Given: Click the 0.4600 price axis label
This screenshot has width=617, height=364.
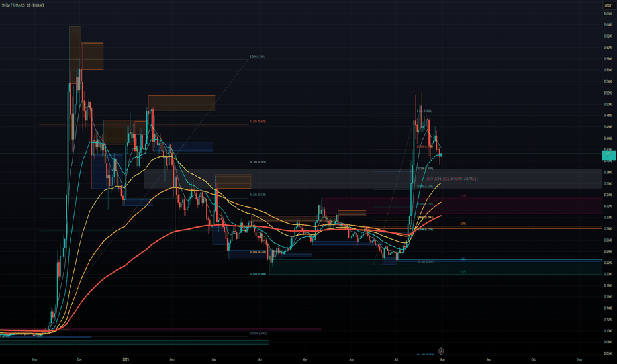Looking at the screenshot, I should [608, 126].
